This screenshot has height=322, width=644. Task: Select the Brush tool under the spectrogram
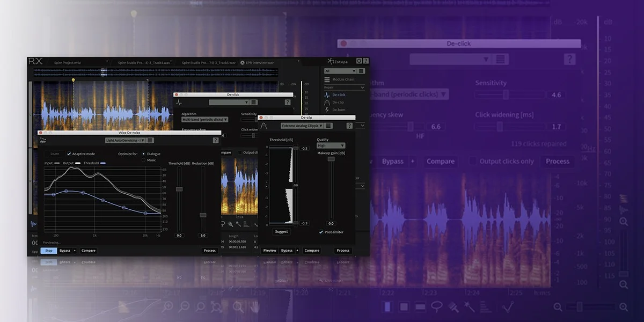tap(230, 224)
